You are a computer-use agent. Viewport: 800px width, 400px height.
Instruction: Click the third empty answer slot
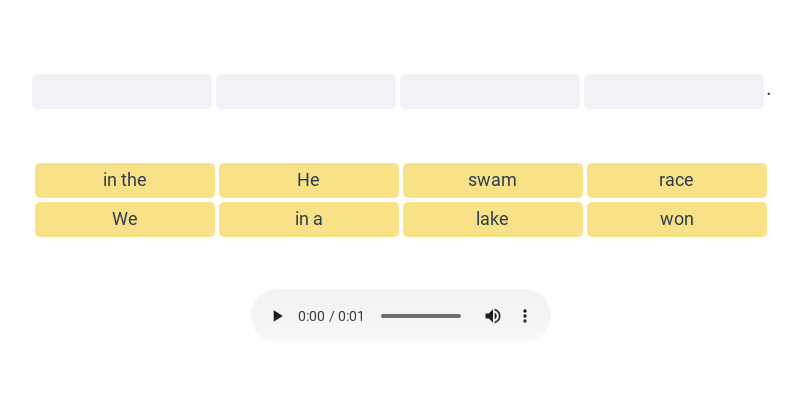[x=490, y=91]
